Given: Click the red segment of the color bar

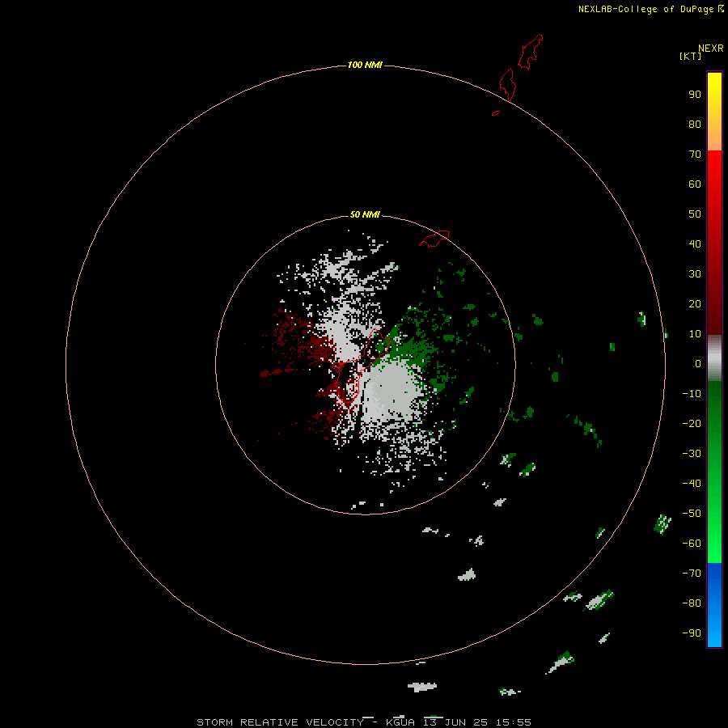Looking at the screenshot, I should coord(714,243).
